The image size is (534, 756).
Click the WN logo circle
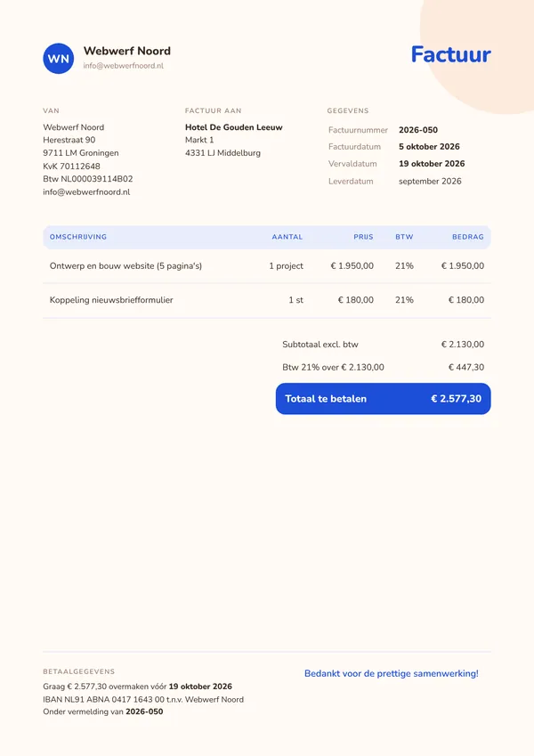tap(59, 59)
